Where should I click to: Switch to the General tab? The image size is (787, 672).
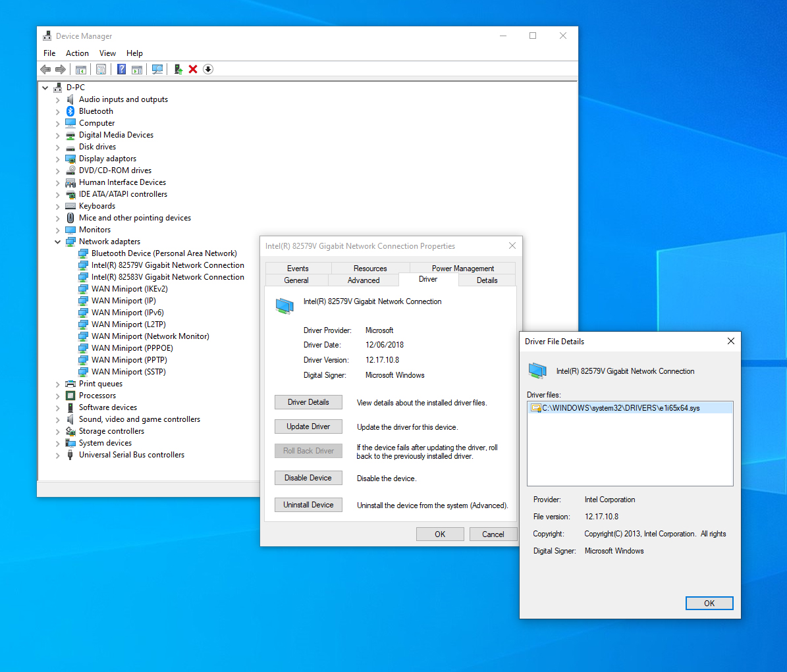[x=296, y=280]
